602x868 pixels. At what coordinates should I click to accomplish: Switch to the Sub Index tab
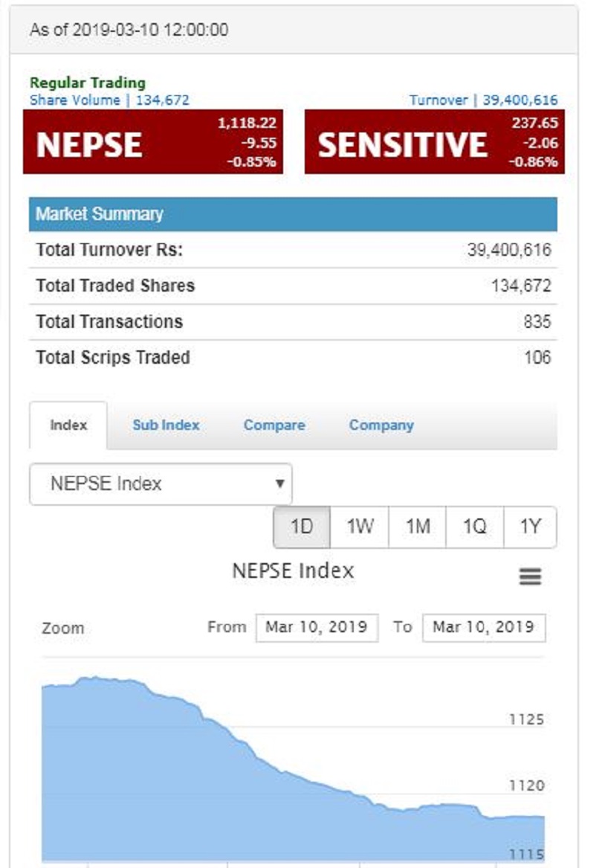tap(166, 425)
